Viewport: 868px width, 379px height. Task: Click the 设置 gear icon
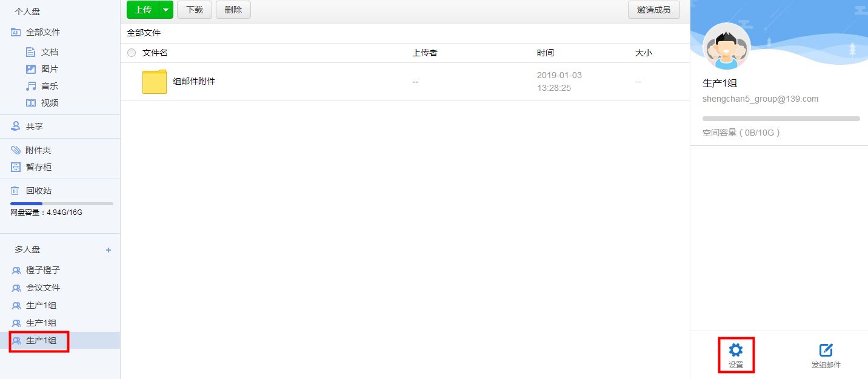[x=736, y=350]
